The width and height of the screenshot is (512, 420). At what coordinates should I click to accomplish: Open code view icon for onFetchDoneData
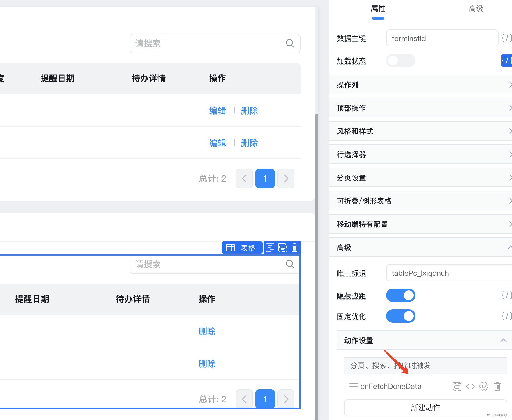(470, 386)
